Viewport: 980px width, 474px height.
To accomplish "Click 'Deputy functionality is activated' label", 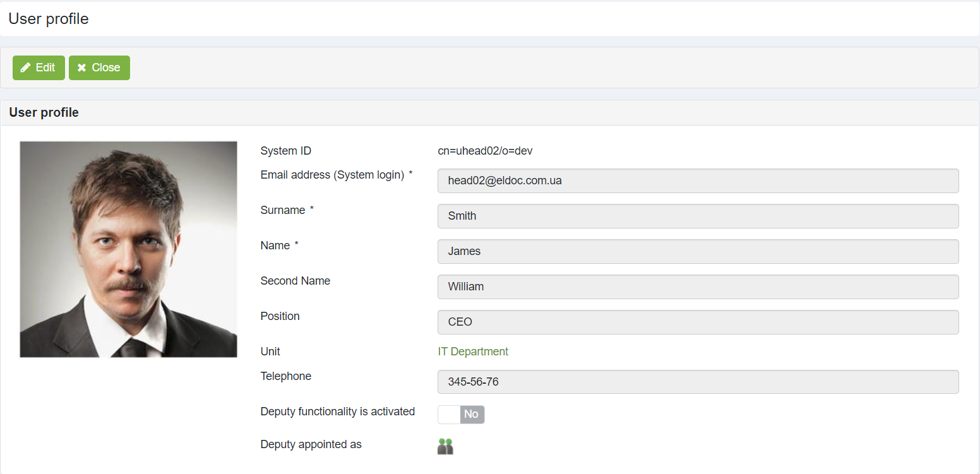I will pos(337,412).
